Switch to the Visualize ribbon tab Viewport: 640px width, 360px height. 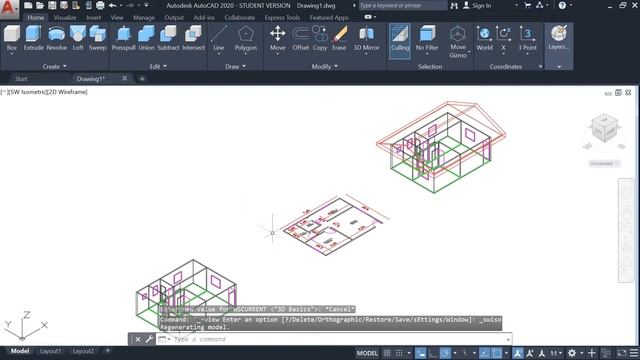(x=65, y=18)
